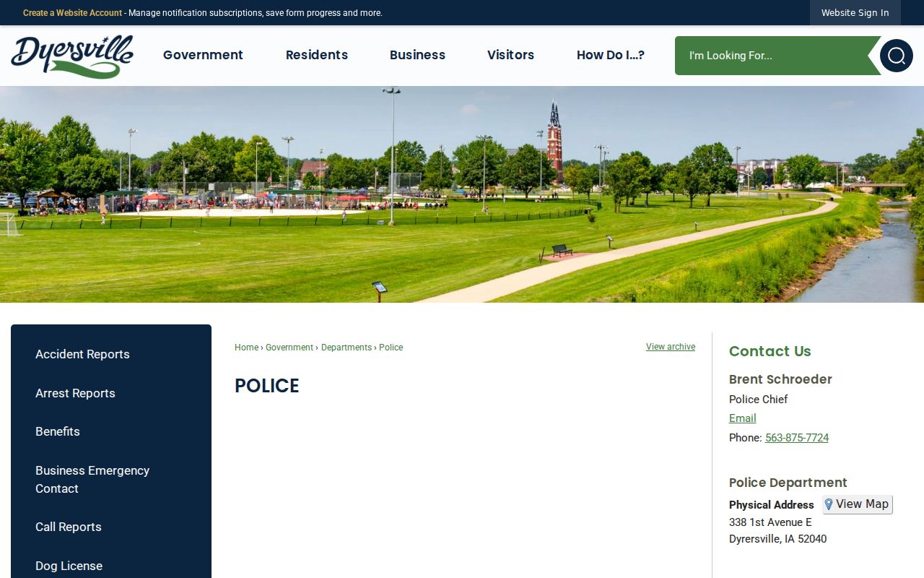This screenshot has width=924, height=578.
Task: Open the View archive link
Action: [x=671, y=347]
